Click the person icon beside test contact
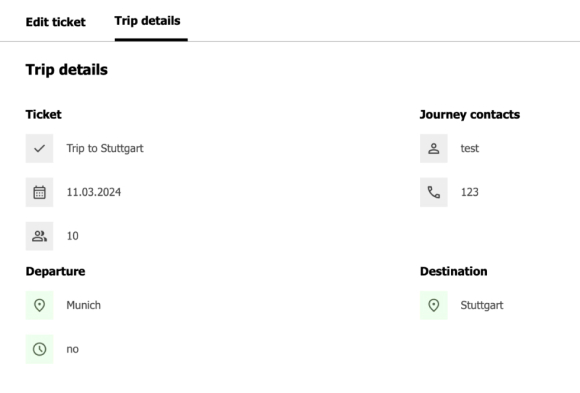The width and height of the screenshot is (580, 393). click(x=434, y=148)
